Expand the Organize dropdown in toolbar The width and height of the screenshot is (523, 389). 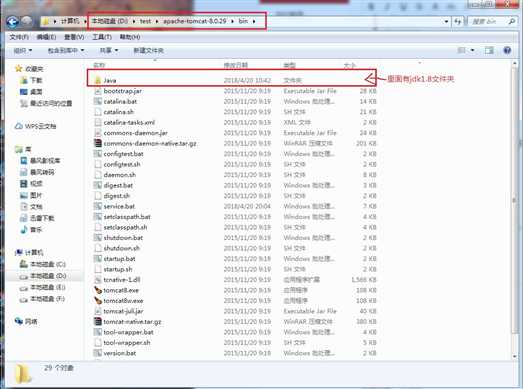click(23, 50)
